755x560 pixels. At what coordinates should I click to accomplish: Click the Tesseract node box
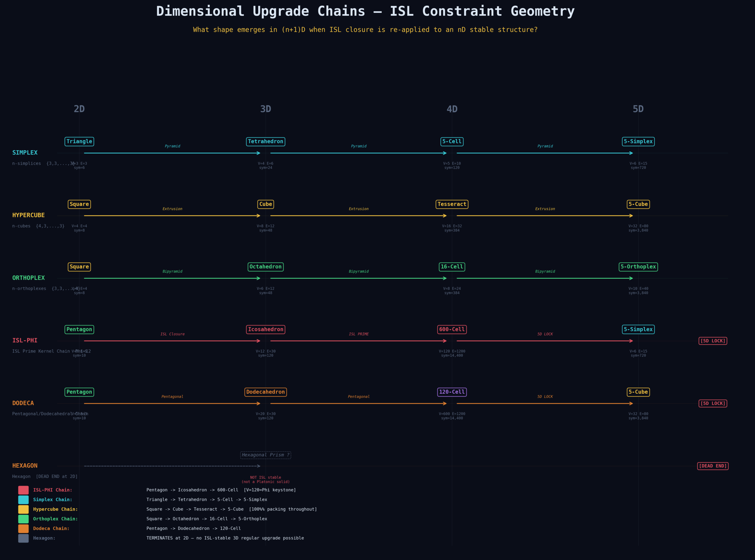[452, 204]
